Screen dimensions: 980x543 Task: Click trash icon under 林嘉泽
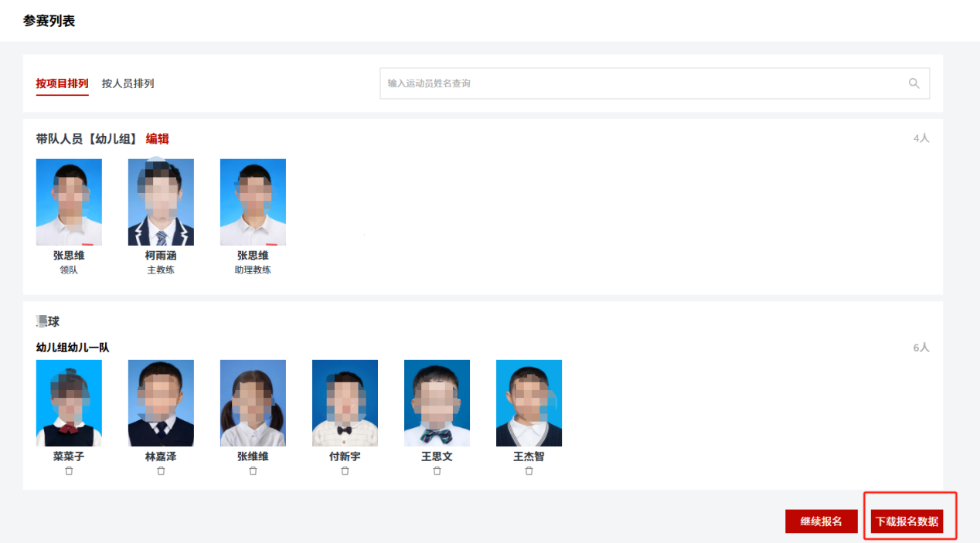pyautogui.click(x=161, y=470)
